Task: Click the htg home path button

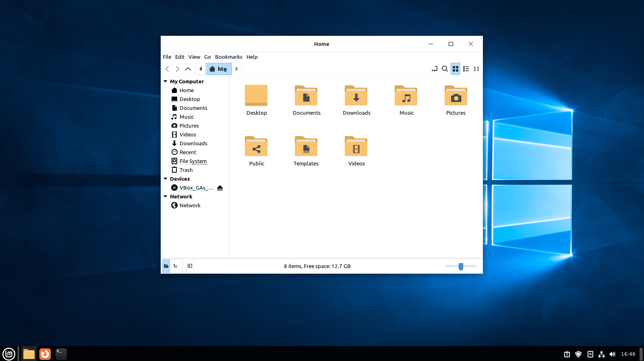Action: [x=218, y=69]
